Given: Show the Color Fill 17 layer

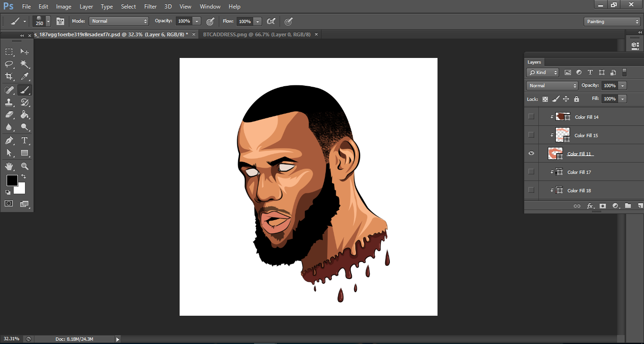Looking at the screenshot, I should coord(531,172).
